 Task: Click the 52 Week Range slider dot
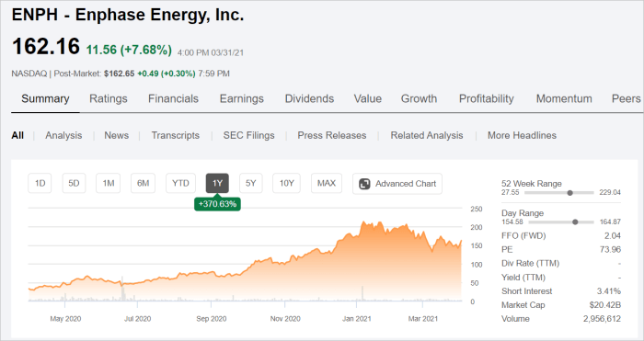click(569, 192)
